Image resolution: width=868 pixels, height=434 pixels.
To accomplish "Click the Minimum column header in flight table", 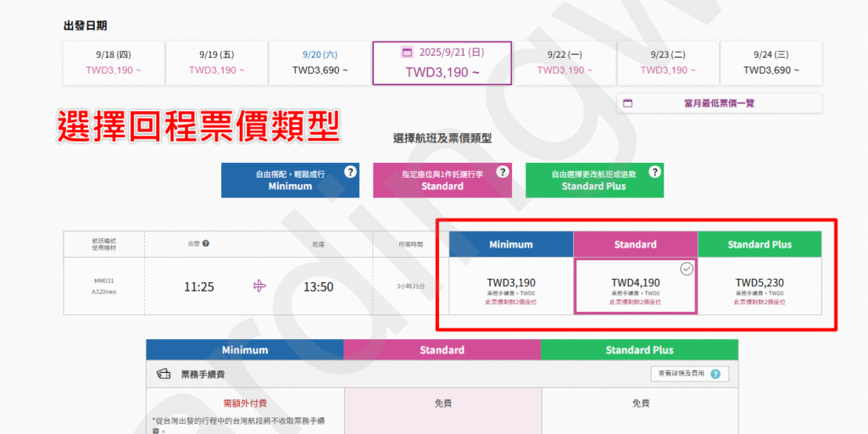I will [511, 244].
